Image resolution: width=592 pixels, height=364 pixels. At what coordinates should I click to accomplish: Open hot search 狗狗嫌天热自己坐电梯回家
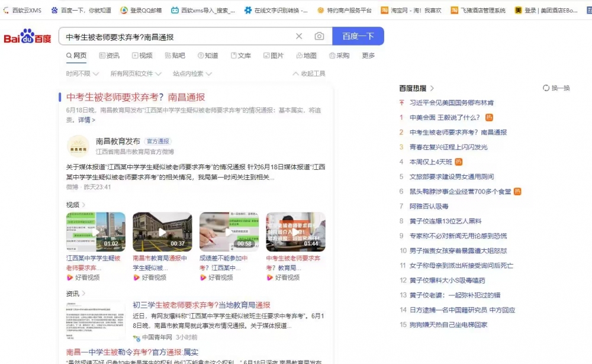[x=448, y=325]
